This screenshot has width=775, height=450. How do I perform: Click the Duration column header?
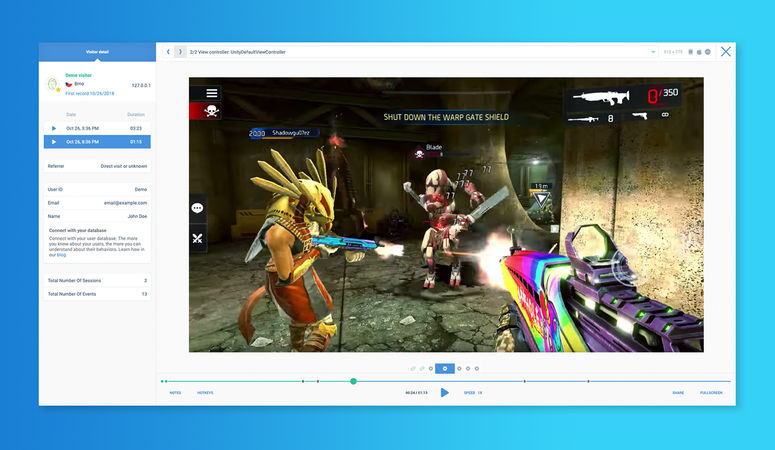click(135, 114)
